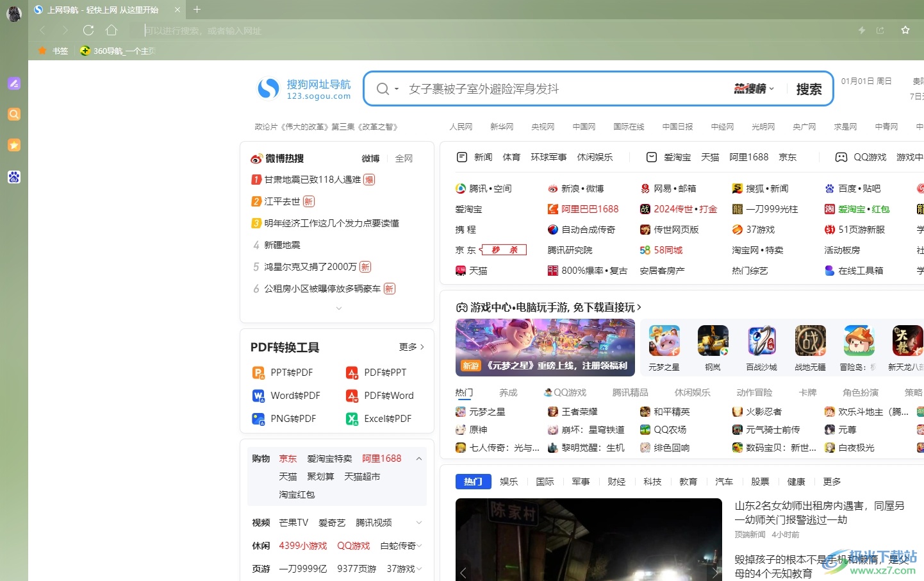Open 书签 bookmarks folder
The width and height of the screenshot is (924, 581).
point(53,51)
